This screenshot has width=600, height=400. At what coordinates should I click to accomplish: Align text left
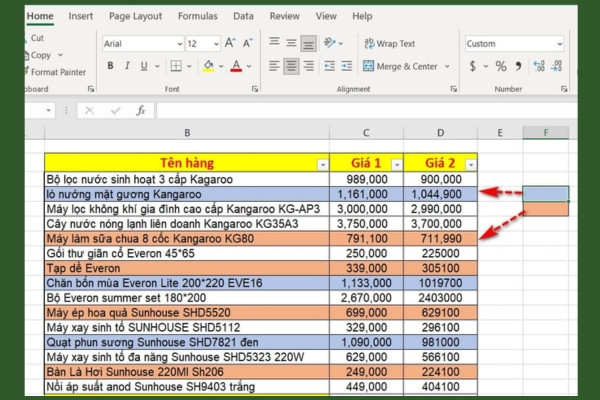coord(274,66)
